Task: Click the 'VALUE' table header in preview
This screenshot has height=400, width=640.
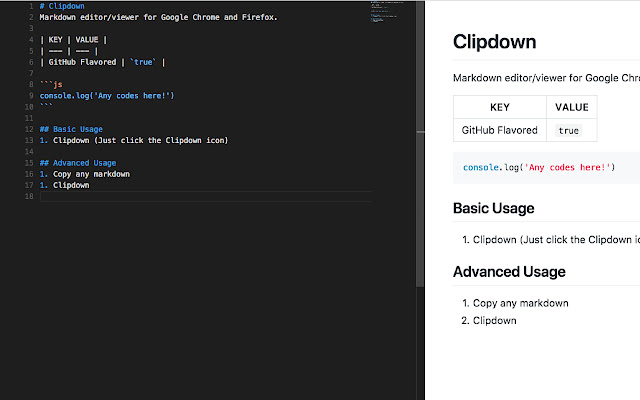Action: (x=571, y=107)
